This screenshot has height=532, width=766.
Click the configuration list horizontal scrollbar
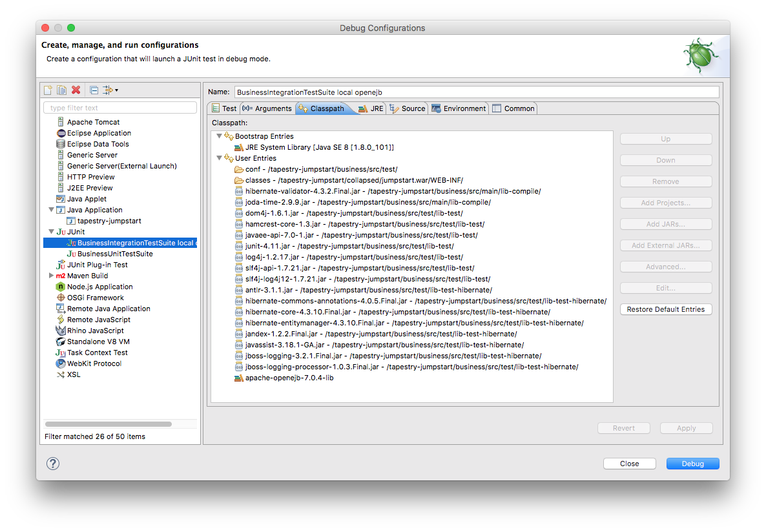[109, 424]
